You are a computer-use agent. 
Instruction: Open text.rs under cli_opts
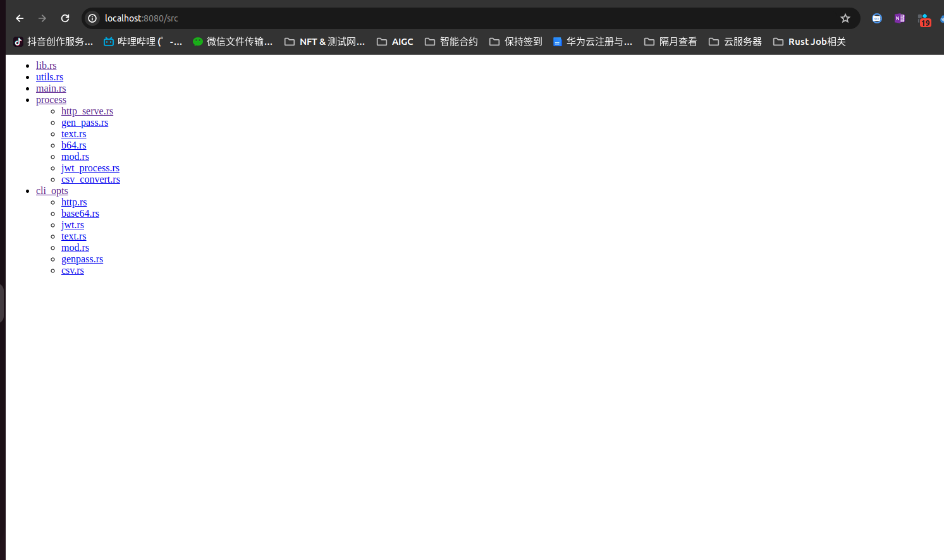click(74, 236)
